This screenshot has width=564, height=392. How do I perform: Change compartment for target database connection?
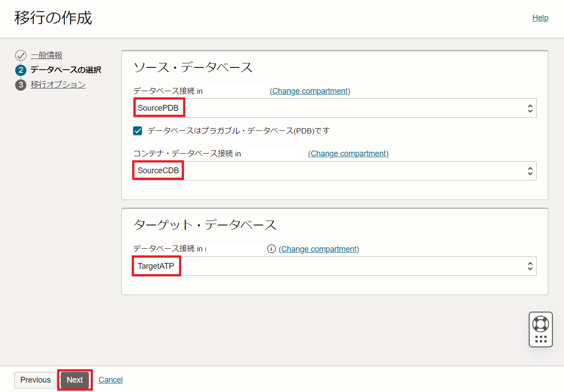click(319, 249)
